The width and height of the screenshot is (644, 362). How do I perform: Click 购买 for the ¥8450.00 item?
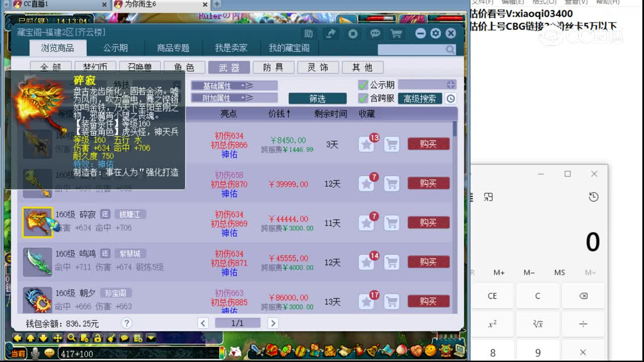(428, 144)
